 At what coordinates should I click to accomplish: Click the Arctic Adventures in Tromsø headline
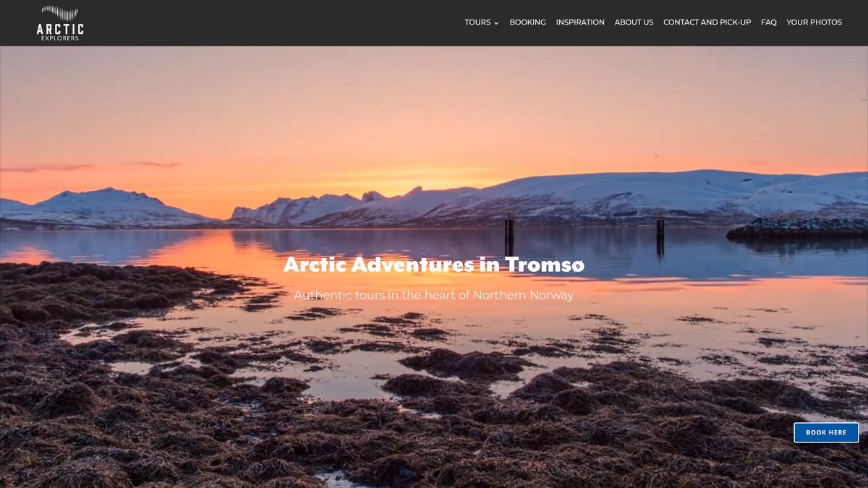pos(434,265)
